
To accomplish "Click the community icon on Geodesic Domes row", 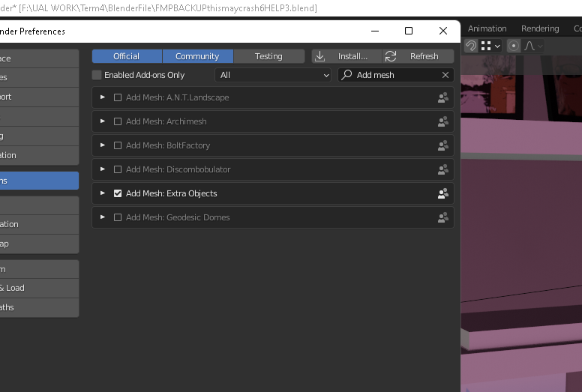I will 442,217.
